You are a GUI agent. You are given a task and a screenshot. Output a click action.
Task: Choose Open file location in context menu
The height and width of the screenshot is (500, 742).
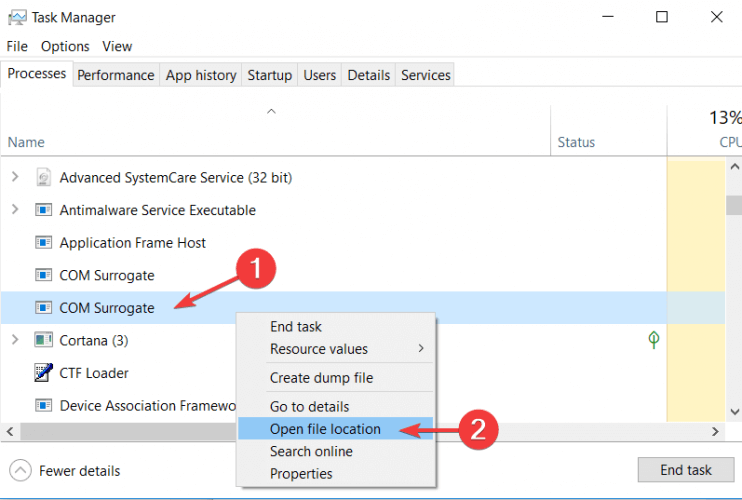coord(336,429)
